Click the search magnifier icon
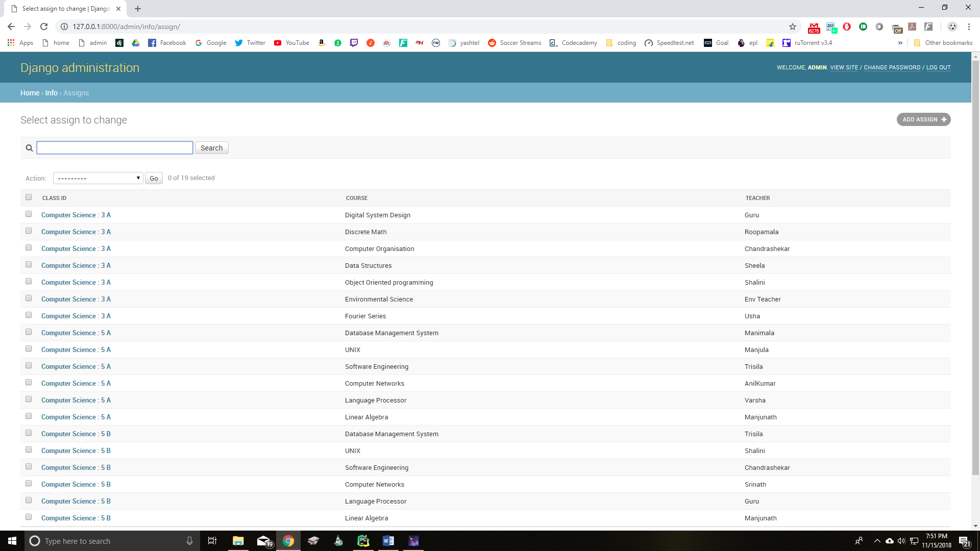This screenshot has width=980, height=551. 29,148
